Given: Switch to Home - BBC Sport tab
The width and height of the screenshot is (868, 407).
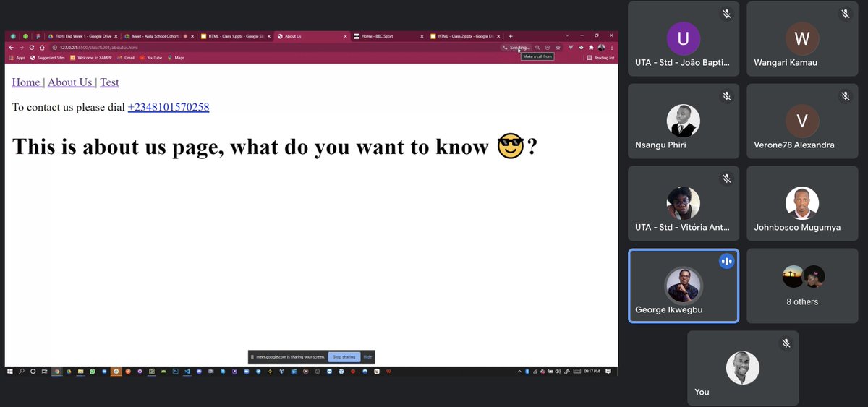Looking at the screenshot, I should tap(389, 36).
